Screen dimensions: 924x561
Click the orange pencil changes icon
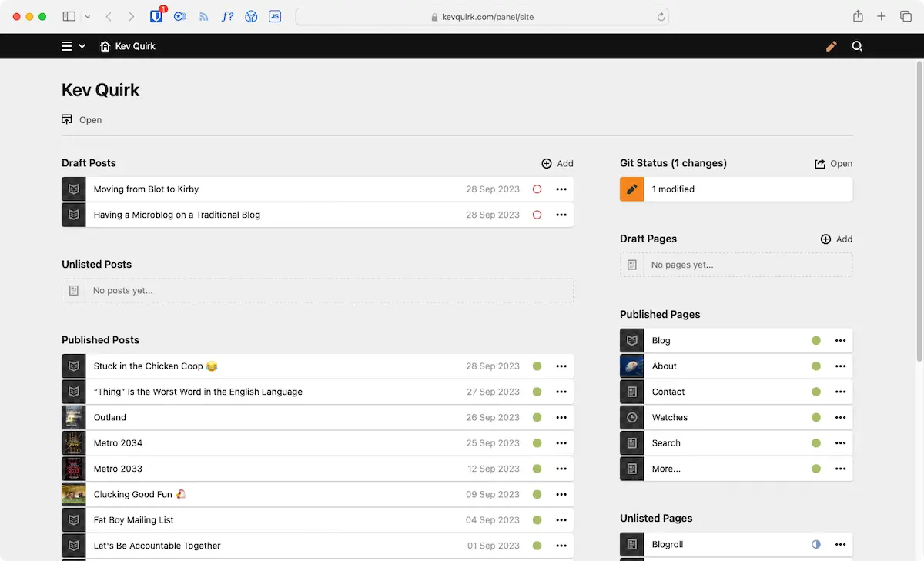(x=831, y=46)
